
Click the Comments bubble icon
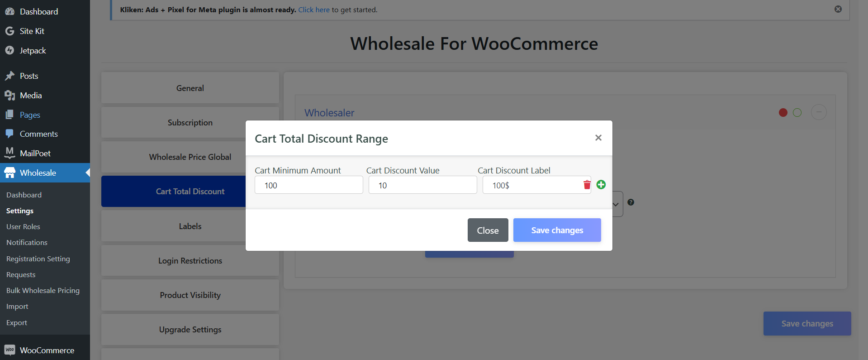[10, 134]
